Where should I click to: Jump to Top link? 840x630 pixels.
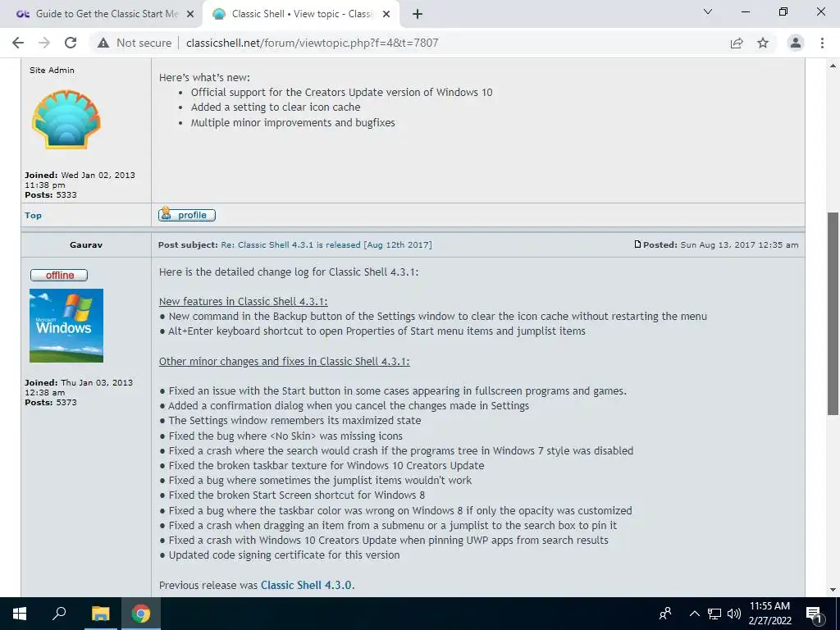pos(33,216)
